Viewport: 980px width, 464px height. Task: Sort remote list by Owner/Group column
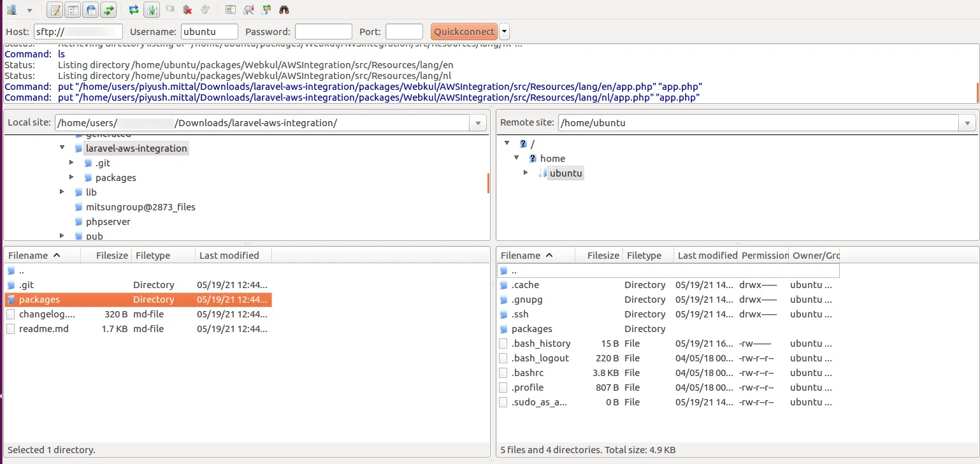tap(814, 255)
